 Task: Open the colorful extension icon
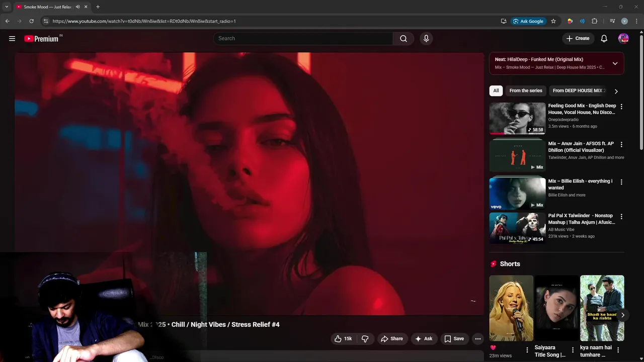pos(570,21)
